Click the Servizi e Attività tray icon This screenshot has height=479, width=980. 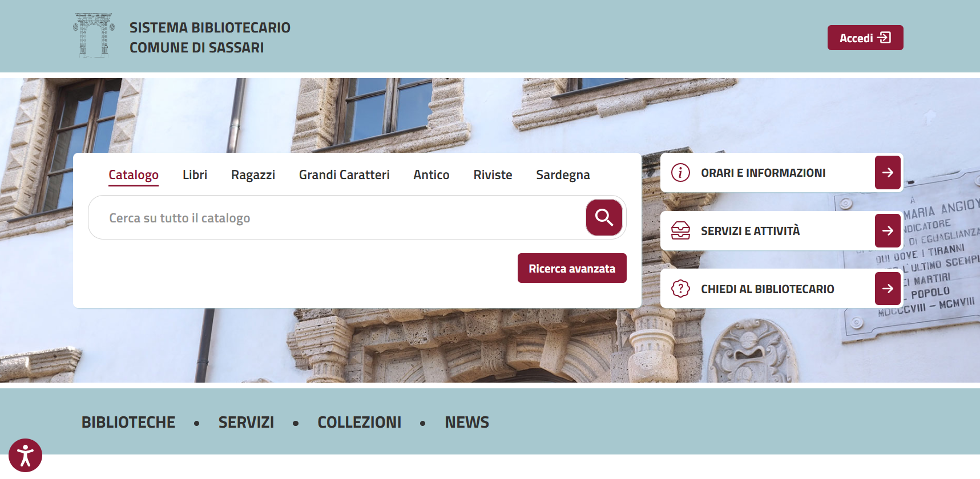click(680, 231)
